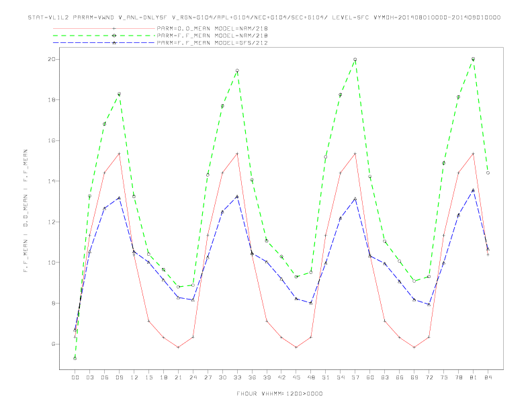This screenshot has width=532, height=411.
Task: Click the vertical y-axis label F.F_MEAN | O.O_MEAN
Action: (26, 211)
